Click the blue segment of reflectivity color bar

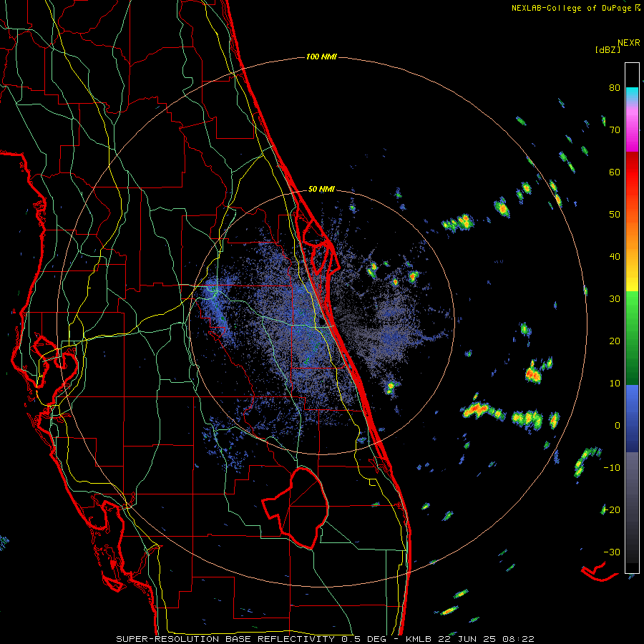pos(632,419)
